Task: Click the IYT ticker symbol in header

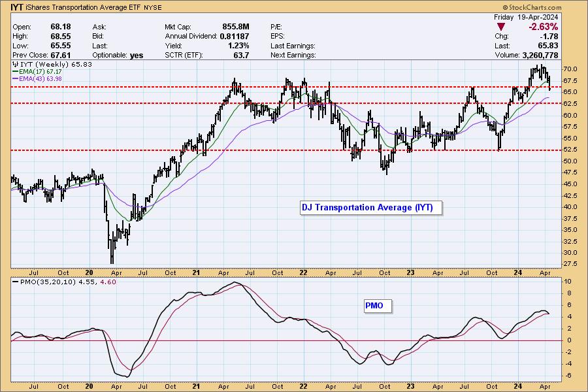Action: (17, 7)
